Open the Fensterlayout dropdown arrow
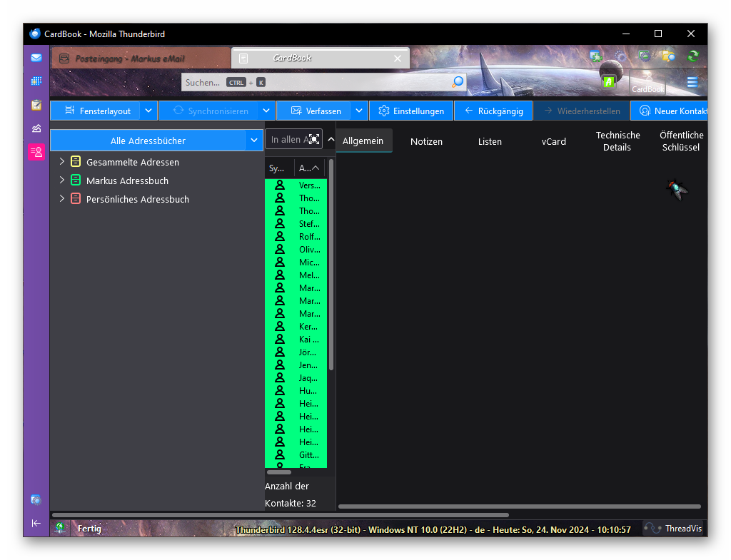 point(148,111)
